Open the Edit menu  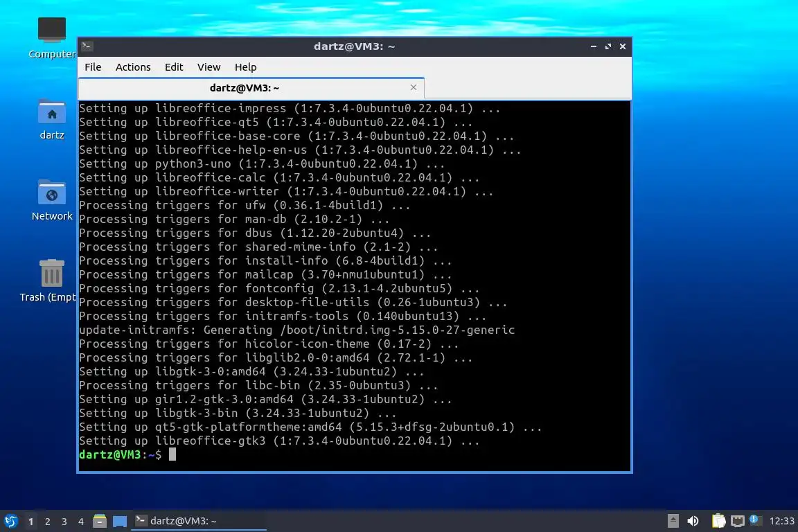(174, 67)
